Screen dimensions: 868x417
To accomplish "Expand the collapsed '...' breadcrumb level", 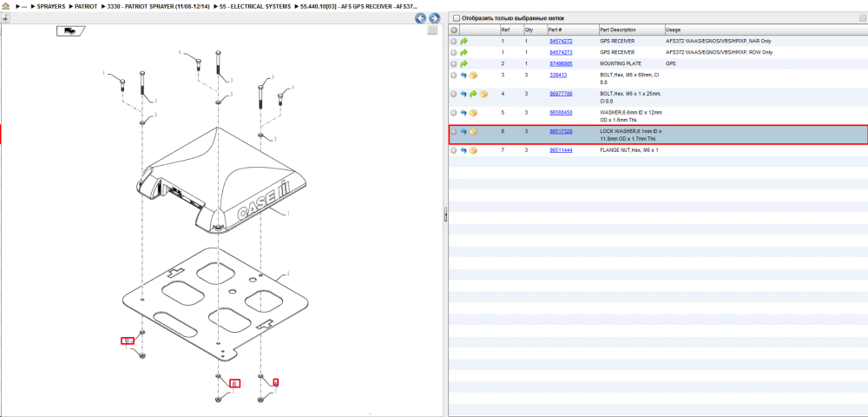I will tap(24, 6).
